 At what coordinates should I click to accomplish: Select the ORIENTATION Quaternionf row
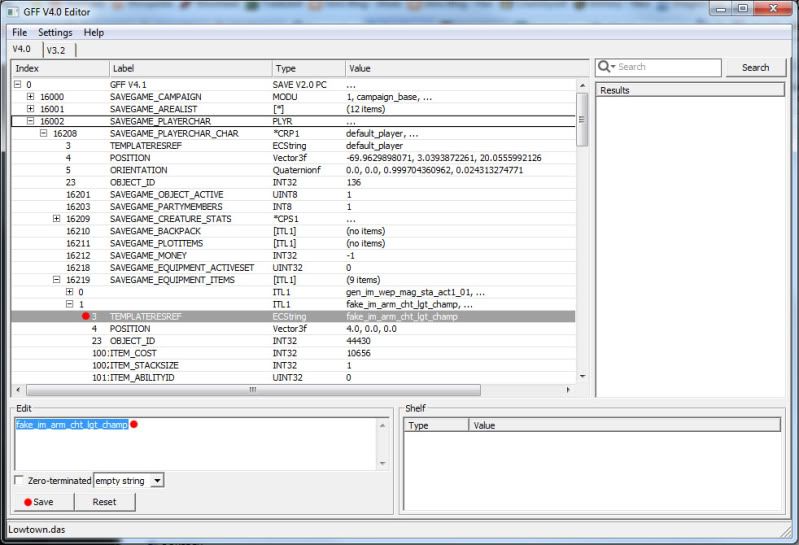click(x=294, y=170)
